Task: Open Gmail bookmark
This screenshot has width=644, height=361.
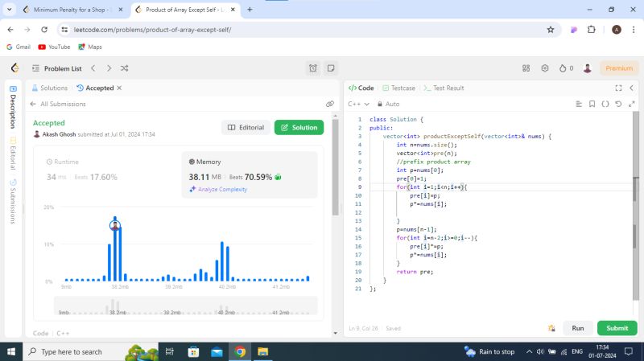Action: click(x=19, y=47)
